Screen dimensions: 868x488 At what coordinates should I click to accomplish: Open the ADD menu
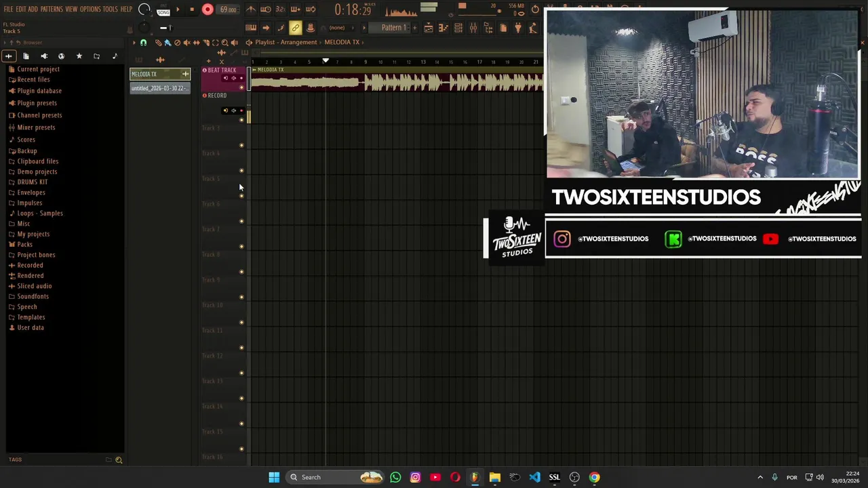tap(33, 9)
